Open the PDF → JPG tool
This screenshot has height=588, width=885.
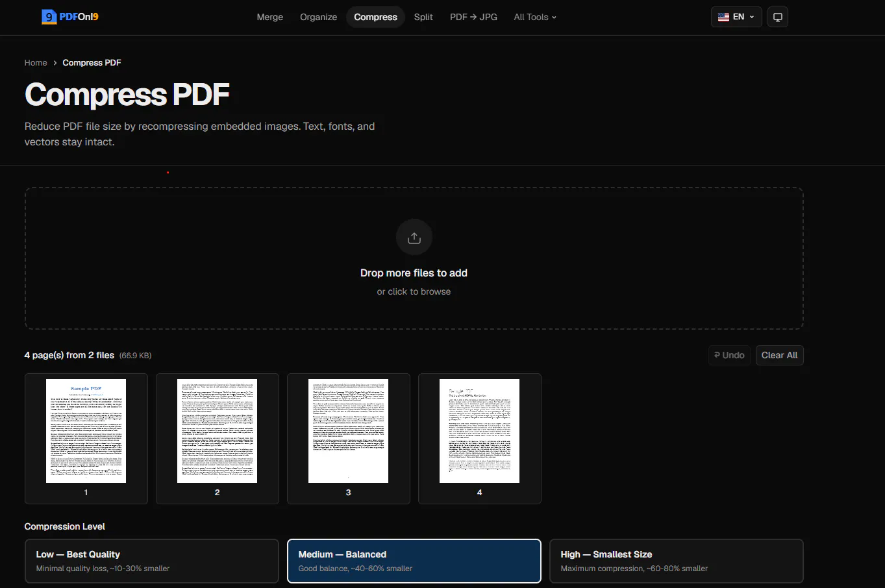point(473,17)
